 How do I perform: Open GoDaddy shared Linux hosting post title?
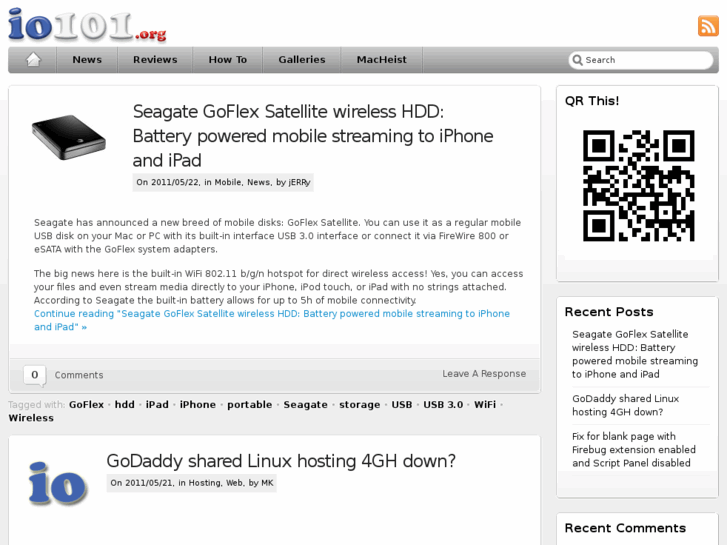(x=281, y=461)
